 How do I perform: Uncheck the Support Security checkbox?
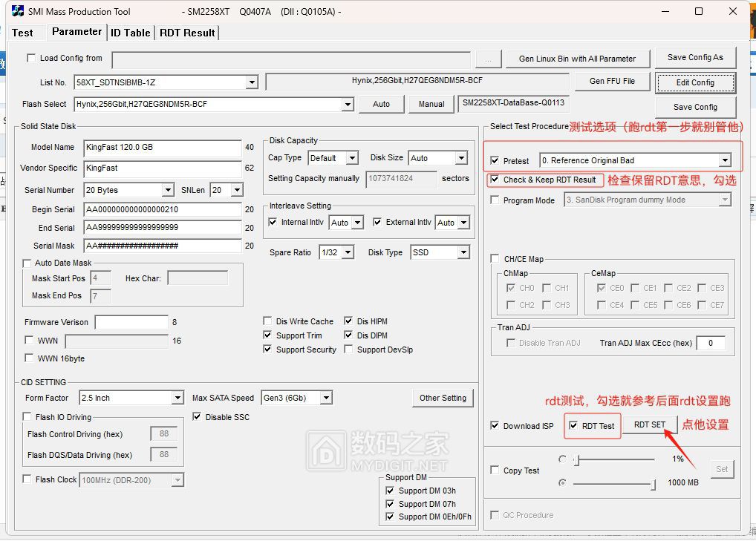pos(267,350)
